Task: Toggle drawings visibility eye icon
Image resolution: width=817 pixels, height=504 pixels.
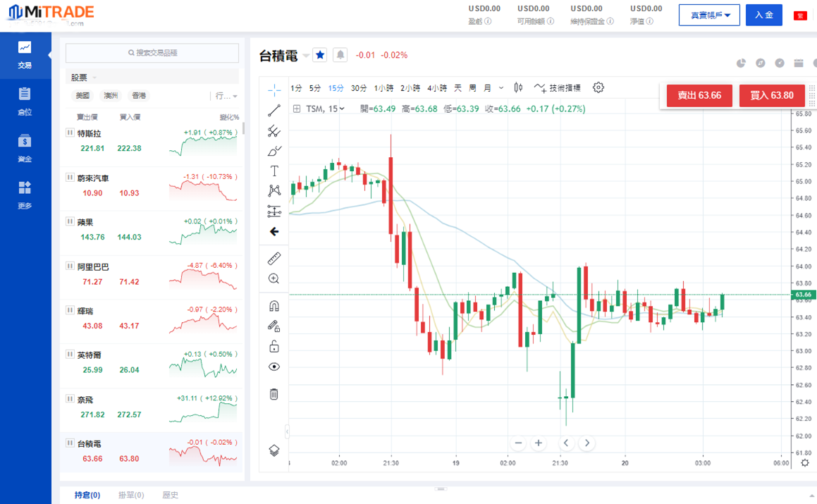Action: click(x=274, y=367)
